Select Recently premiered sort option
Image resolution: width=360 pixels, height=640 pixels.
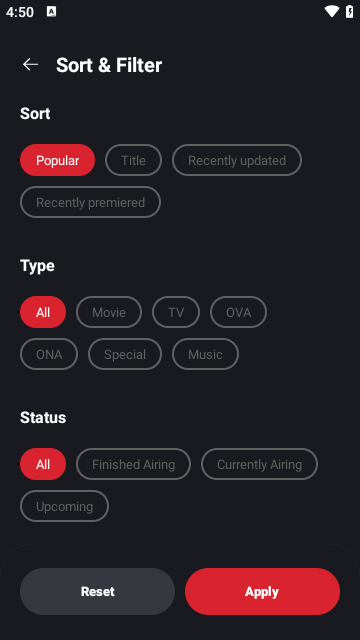90,202
